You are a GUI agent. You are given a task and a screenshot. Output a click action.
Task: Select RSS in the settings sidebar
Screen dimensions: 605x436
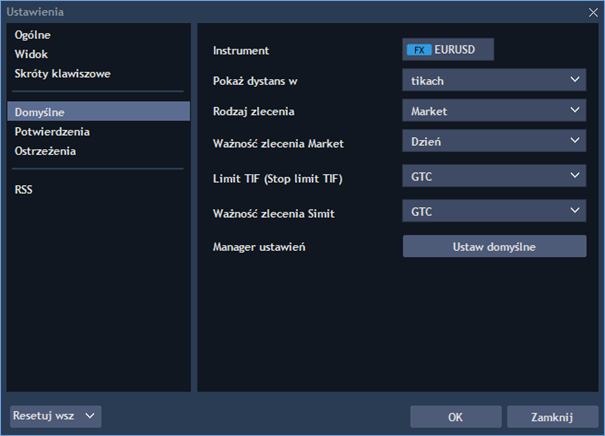(25, 189)
